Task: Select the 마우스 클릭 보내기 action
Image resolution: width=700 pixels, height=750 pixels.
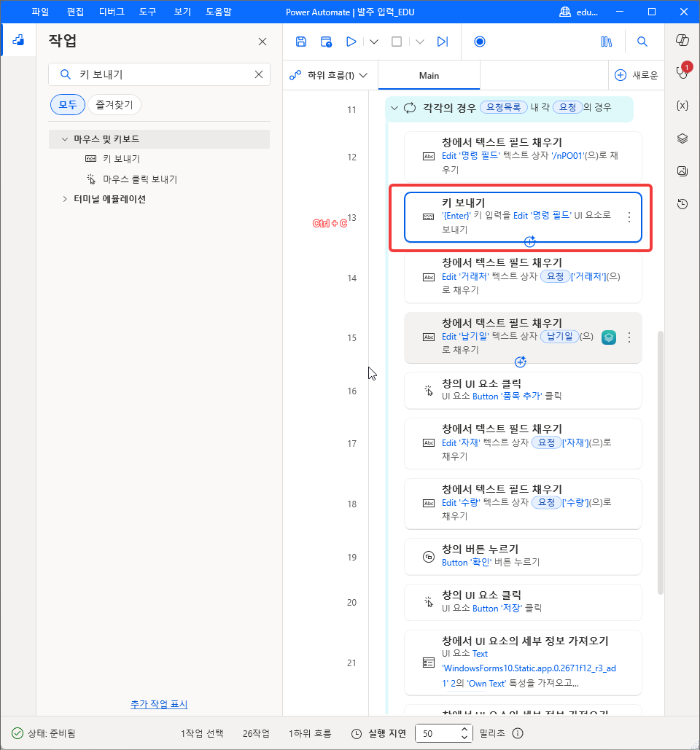Action: 140,179
